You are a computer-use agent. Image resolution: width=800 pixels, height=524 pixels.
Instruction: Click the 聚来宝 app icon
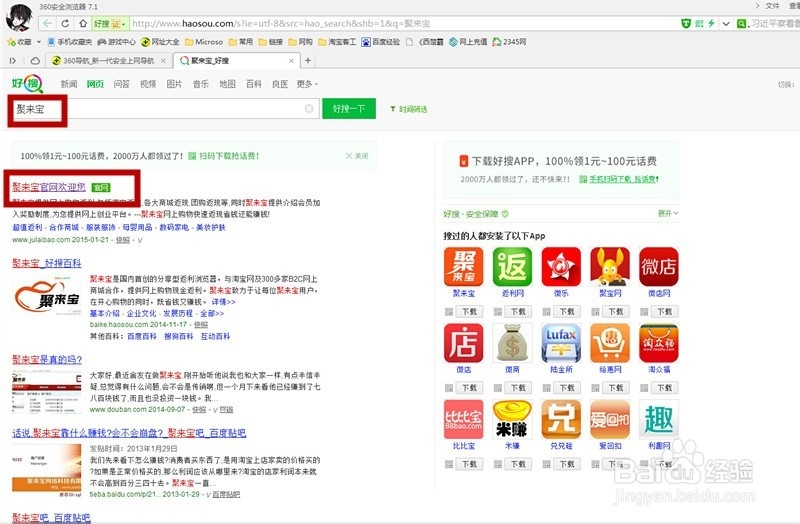point(463,267)
